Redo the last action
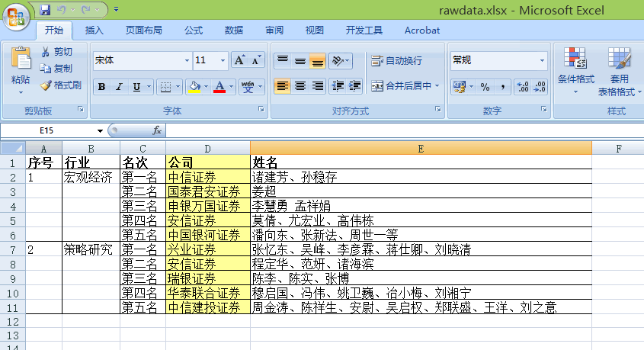 click(x=86, y=9)
